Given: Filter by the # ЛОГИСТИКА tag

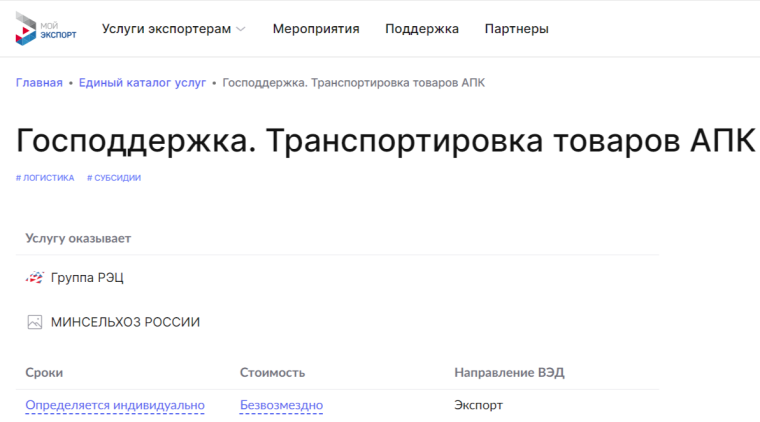Looking at the screenshot, I should pyautogui.click(x=45, y=178).
